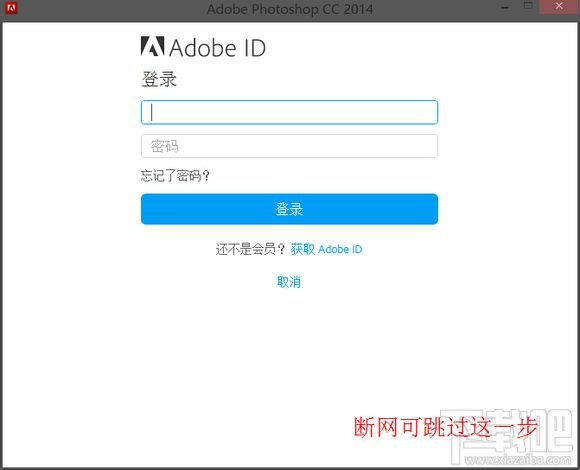This screenshot has height=470, width=580.
Task: Click the 还不是会员? text
Action: [x=250, y=249]
